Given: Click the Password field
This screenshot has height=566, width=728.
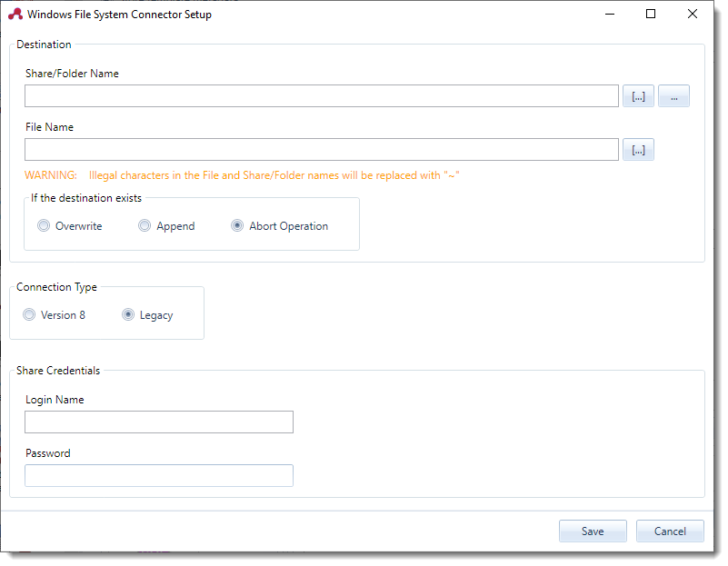Looking at the screenshot, I should [x=159, y=476].
